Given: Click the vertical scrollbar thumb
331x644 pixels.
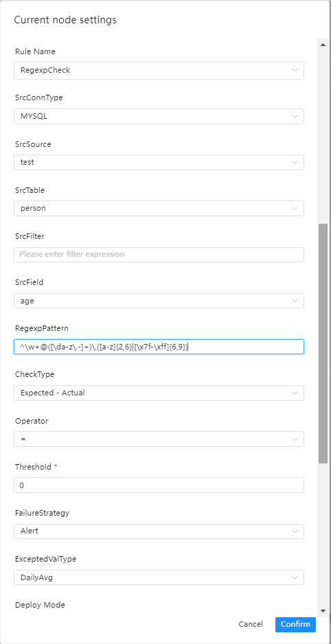Looking at the screenshot, I should pos(323,343).
